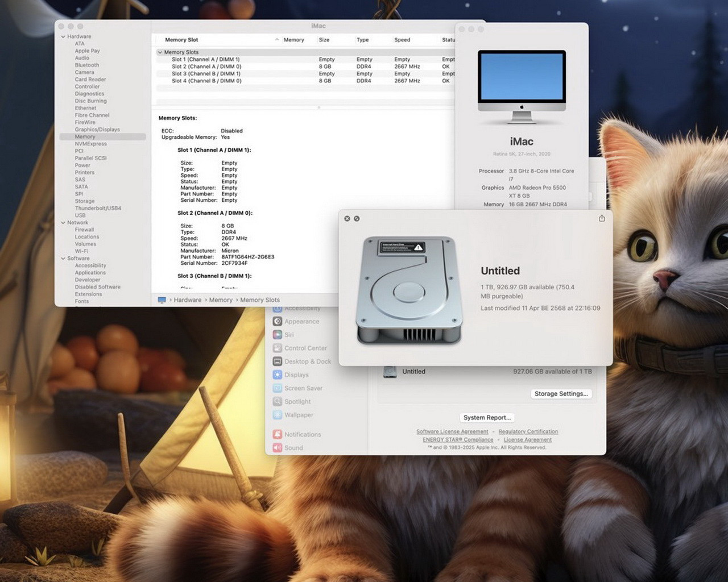The width and height of the screenshot is (728, 582).
Task: Select the Desktop & Dock icon
Action: point(278,361)
